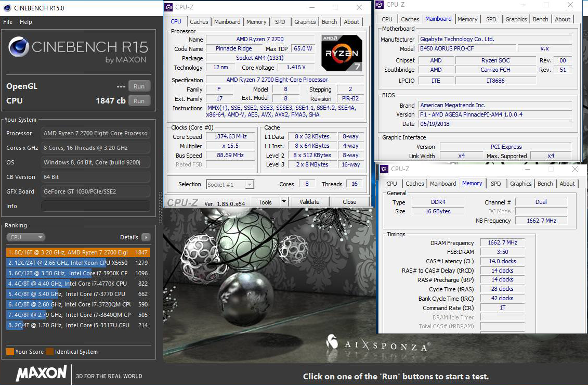Viewport: 588px width, 385px height.
Task: Click the Cinebench app icon in title bar
Action: coord(7,8)
